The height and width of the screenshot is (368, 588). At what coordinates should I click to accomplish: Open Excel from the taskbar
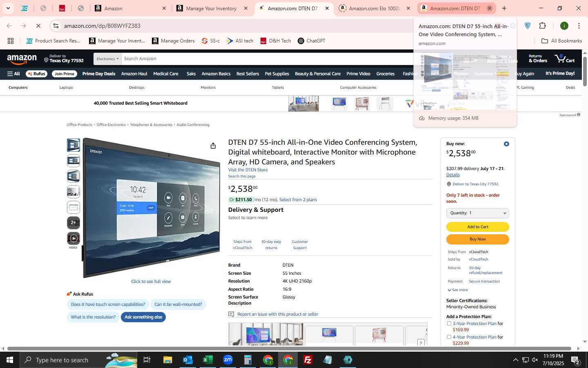pos(208,360)
